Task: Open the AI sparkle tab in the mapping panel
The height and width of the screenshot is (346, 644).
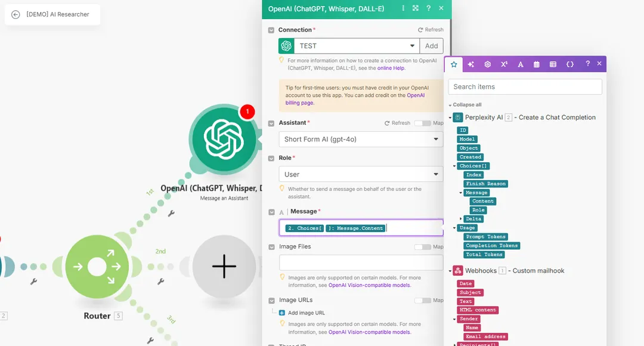Action: 470,64
